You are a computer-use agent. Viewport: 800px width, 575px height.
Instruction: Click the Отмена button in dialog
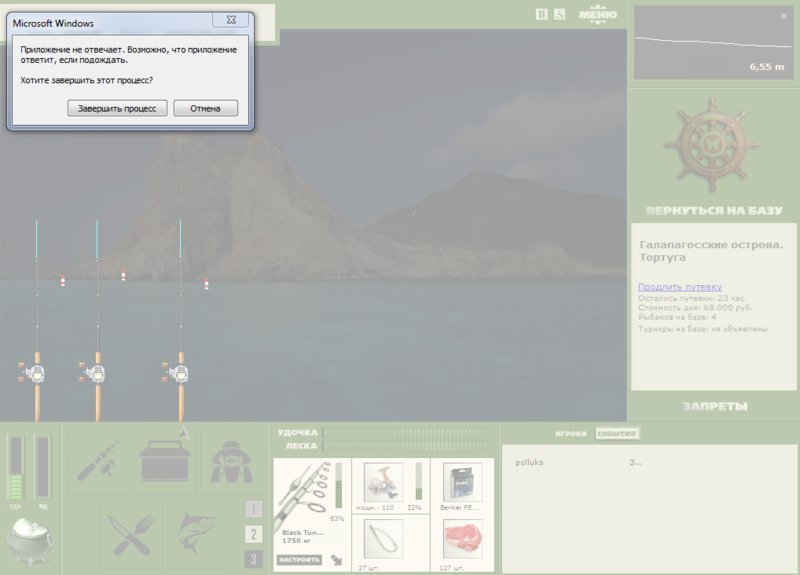206,108
